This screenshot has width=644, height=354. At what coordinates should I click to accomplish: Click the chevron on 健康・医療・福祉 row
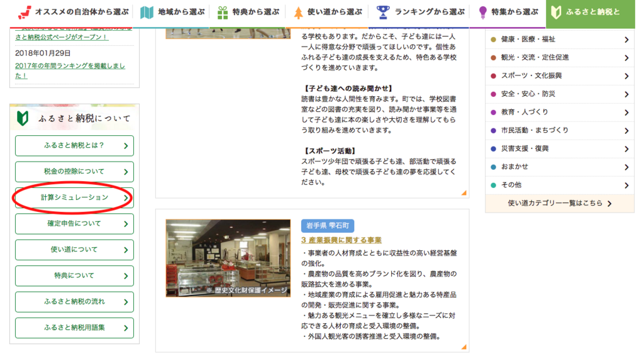tap(626, 40)
